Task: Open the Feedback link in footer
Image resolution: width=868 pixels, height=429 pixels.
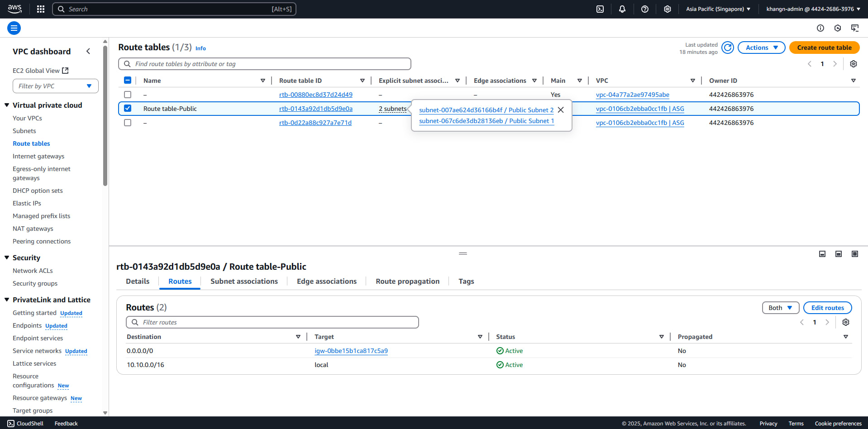Action: [x=66, y=424]
